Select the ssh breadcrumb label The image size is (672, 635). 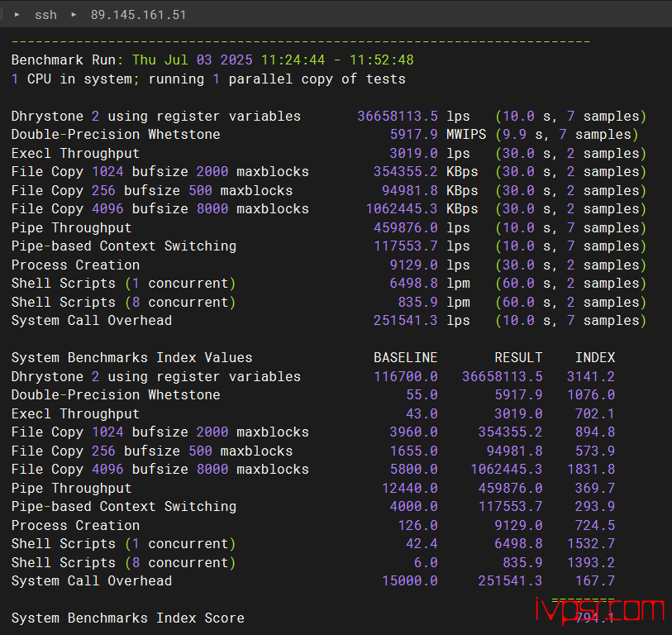[45, 15]
